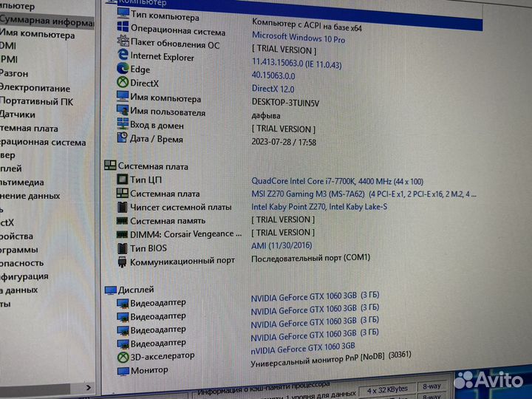
Task: Open the Мультимедиа tree item
Action: coord(21,183)
